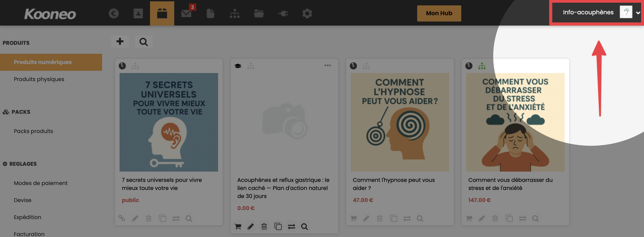Edit the 7 secrets universels product
This screenshot has width=644, height=237.
click(x=135, y=218)
